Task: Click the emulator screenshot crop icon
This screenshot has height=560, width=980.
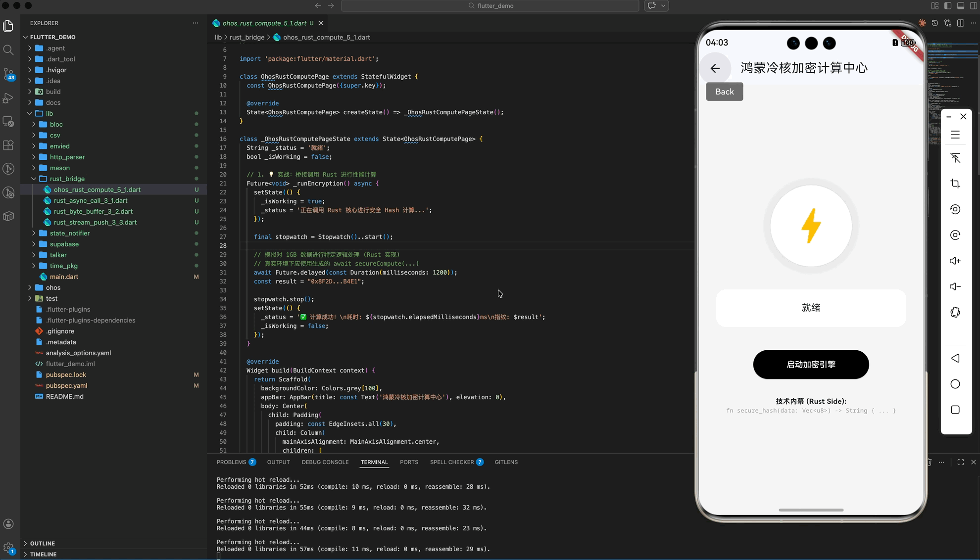Action: coord(955,184)
